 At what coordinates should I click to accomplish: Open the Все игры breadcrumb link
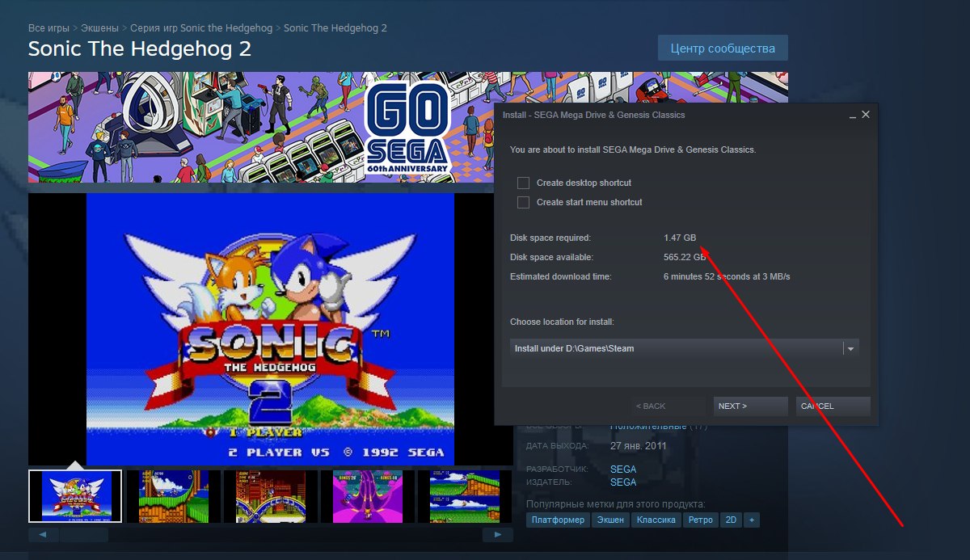click(x=48, y=28)
